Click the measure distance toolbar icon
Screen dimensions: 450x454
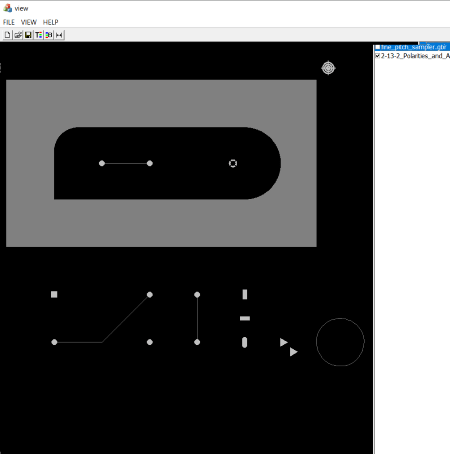click(x=59, y=35)
